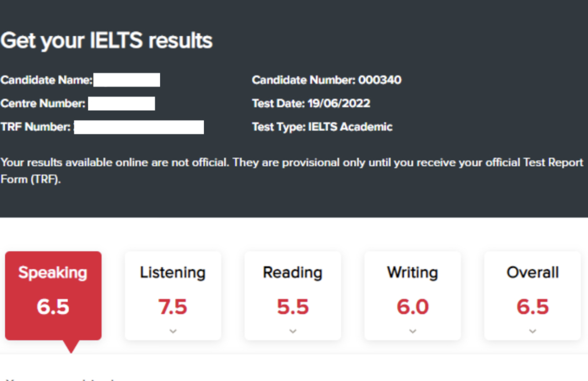Open the Listening score card
588x381 pixels.
point(173,295)
